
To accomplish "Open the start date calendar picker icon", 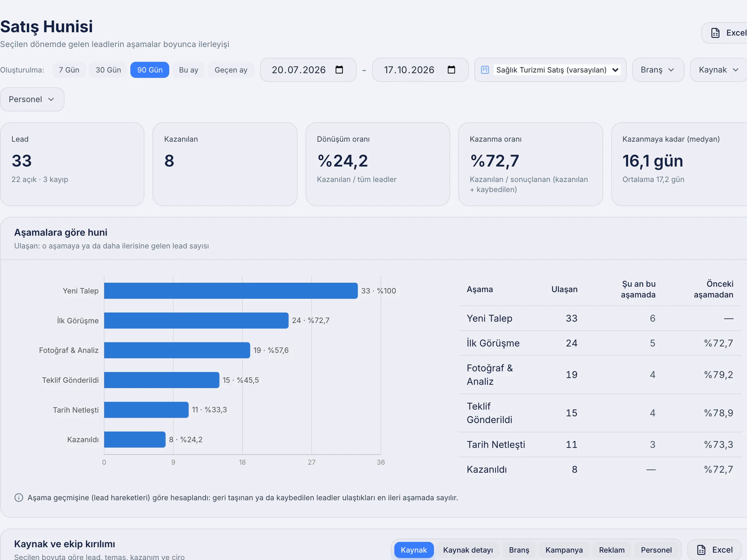I will point(339,70).
